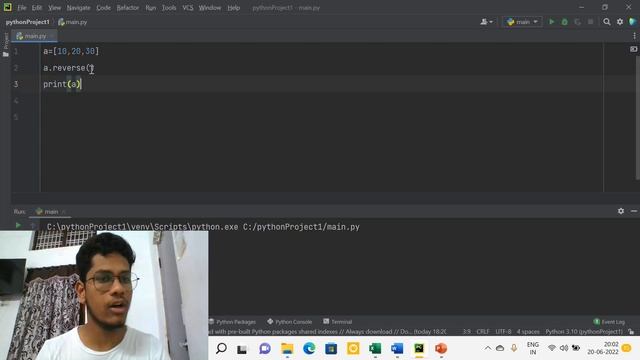Viewport: 640px width, 360px height.
Task: Open IDE settings gear in top toolbar
Action: (x=620, y=22)
